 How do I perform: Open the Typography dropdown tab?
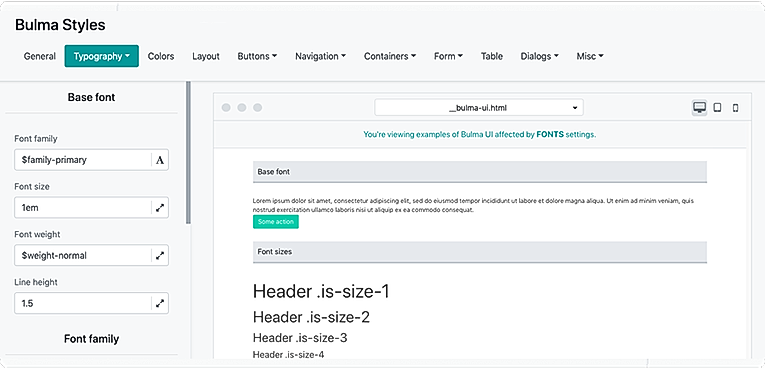point(101,56)
